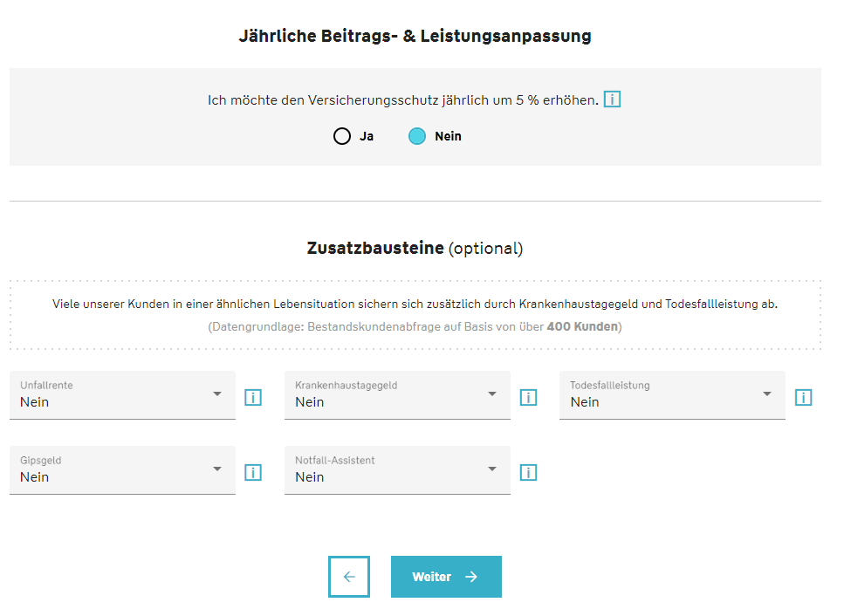Show info for Todesfallleistung
This screenshot has height=616, width=844.
[x=803, y=398]
